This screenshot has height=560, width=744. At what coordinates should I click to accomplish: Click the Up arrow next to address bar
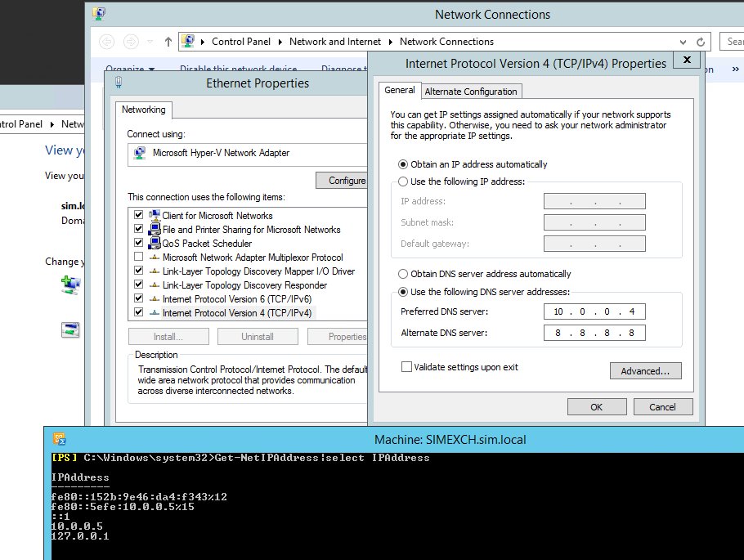[x=168, y=42]
